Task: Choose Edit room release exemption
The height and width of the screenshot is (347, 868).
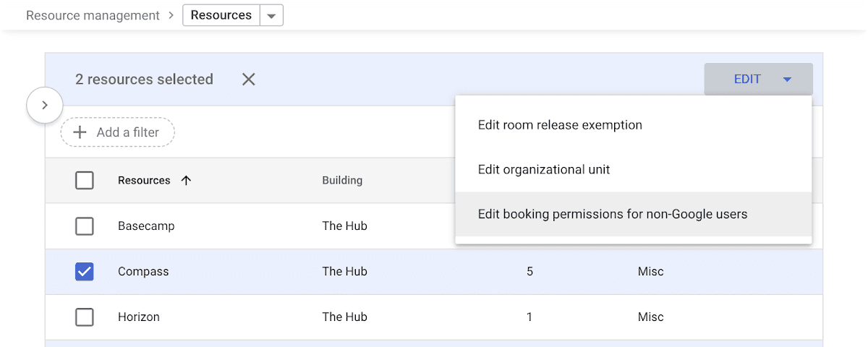Action: pyautogui.click(x=560, y=125)
